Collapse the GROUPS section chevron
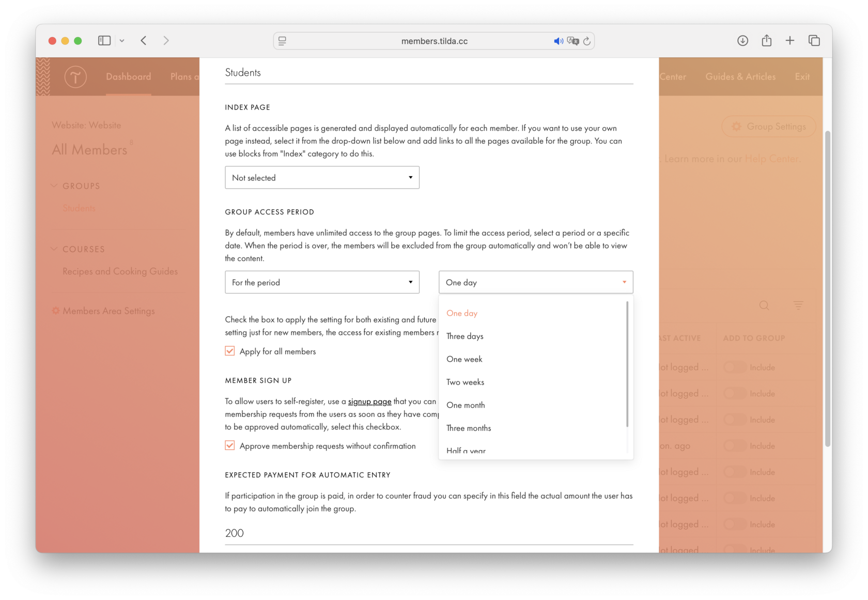Image resolution: width=868 pixels, height=600 pixels. click(x=54, y=186)
